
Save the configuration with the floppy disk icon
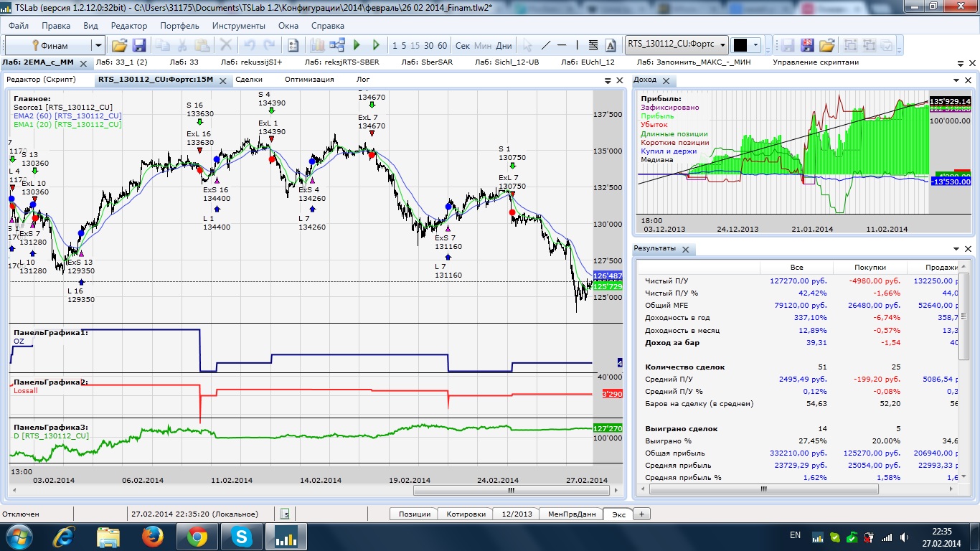point(139,45)
